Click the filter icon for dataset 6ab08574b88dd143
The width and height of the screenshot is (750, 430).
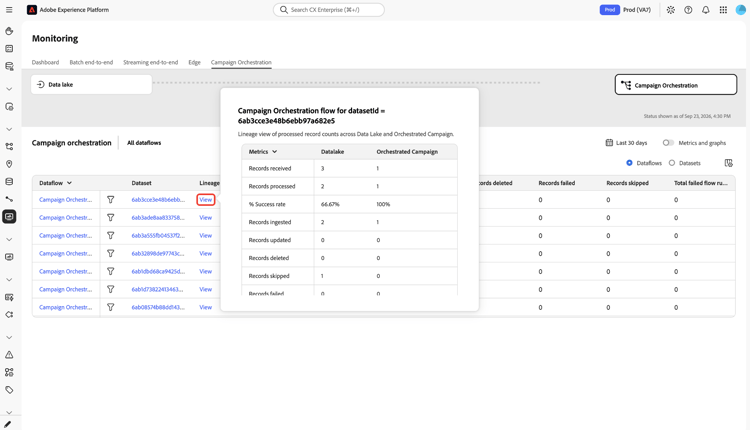[x=110, y=307]
